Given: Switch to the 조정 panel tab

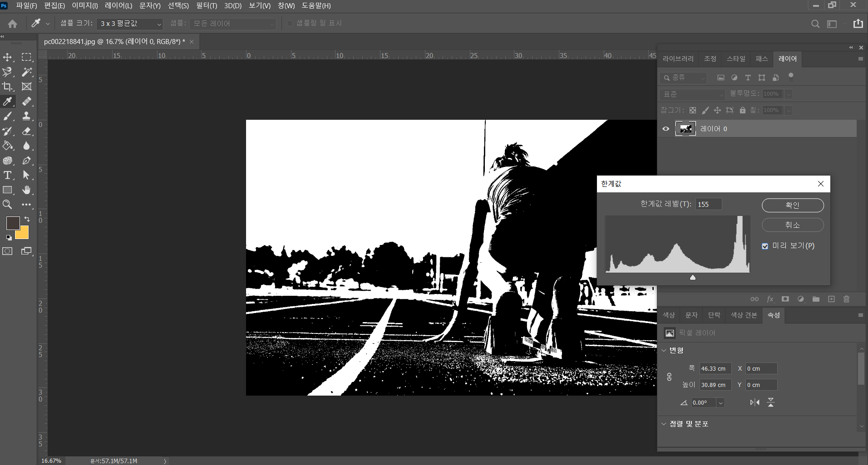Looking at the screenshot, I should click(x=710, y=59).
